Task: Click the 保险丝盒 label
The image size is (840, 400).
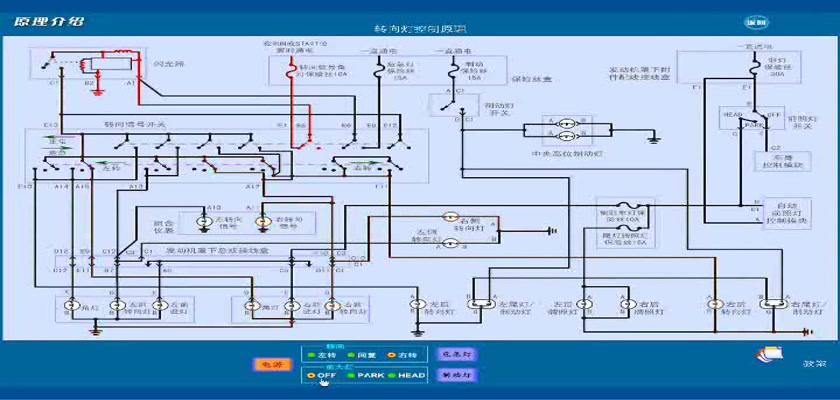Action: point(530,79)
